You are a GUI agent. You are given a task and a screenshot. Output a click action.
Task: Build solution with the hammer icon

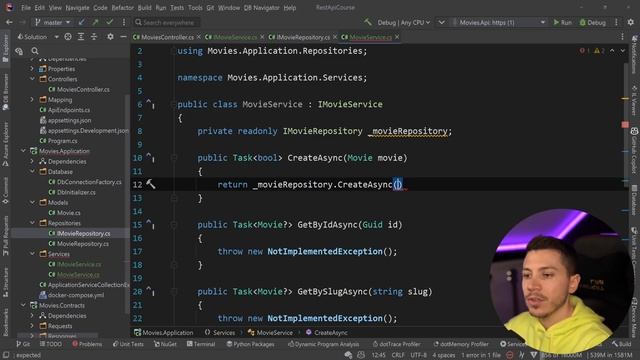pos(368,22)
